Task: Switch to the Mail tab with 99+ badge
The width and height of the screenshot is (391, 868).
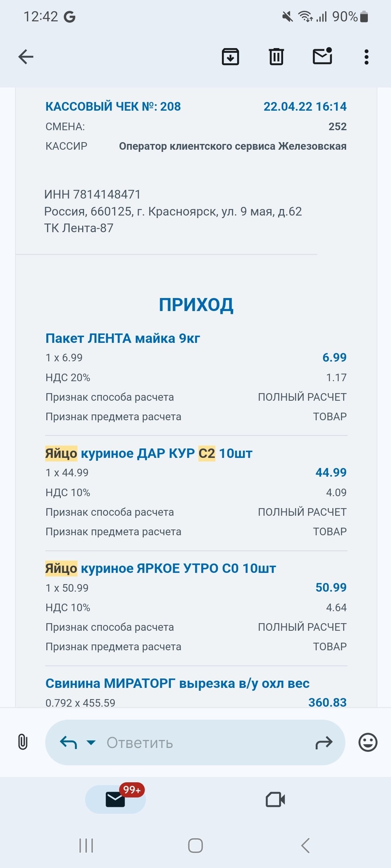Action: [115, 799]
